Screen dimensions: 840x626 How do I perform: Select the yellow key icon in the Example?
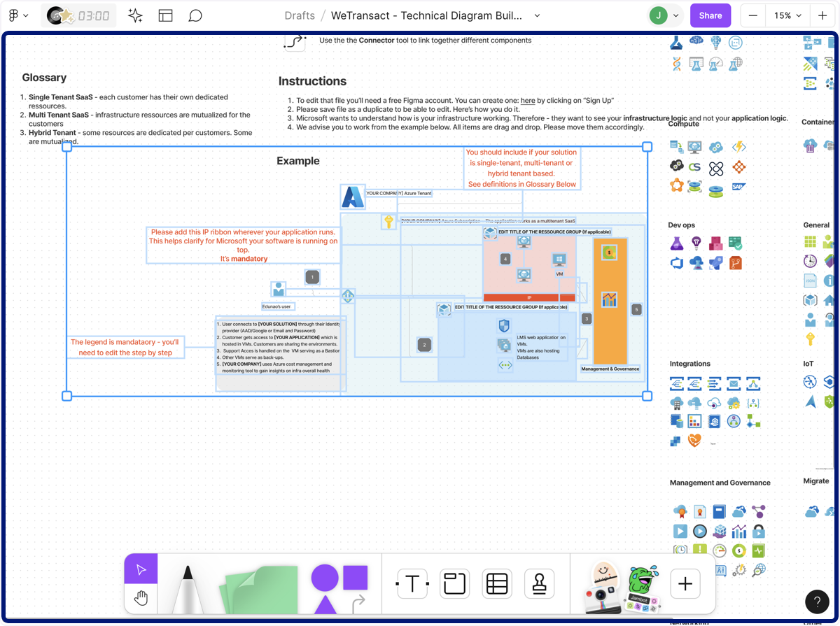pos(388,222)
